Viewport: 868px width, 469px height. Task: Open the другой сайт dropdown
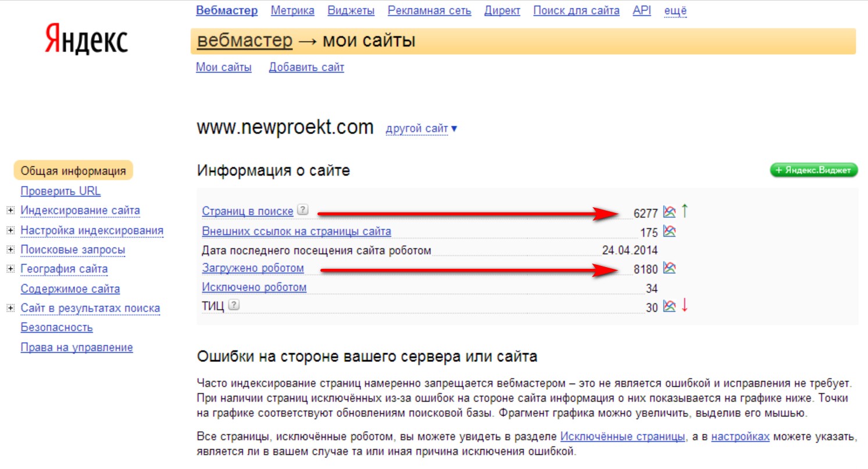[x=422, y=128]
